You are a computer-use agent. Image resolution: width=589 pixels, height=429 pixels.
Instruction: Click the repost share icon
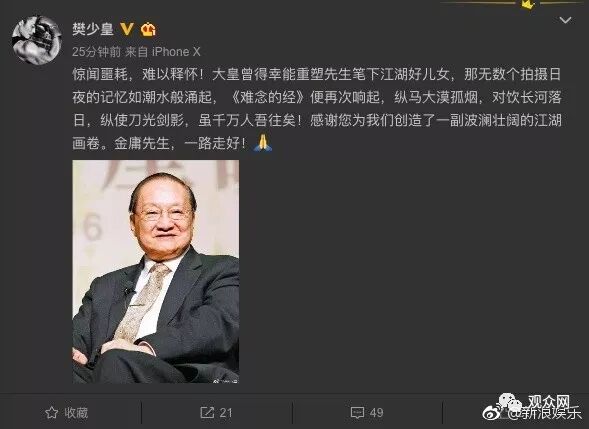[207, 412]
